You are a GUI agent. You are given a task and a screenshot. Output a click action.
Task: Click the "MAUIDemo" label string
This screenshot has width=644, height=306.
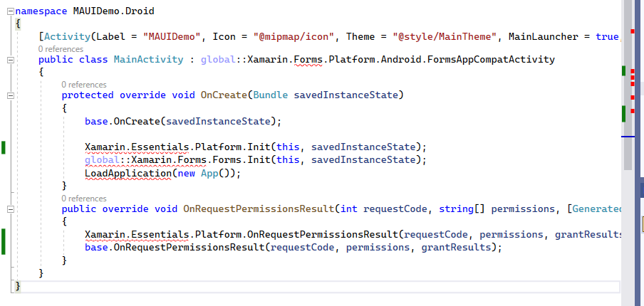[172, 36]
